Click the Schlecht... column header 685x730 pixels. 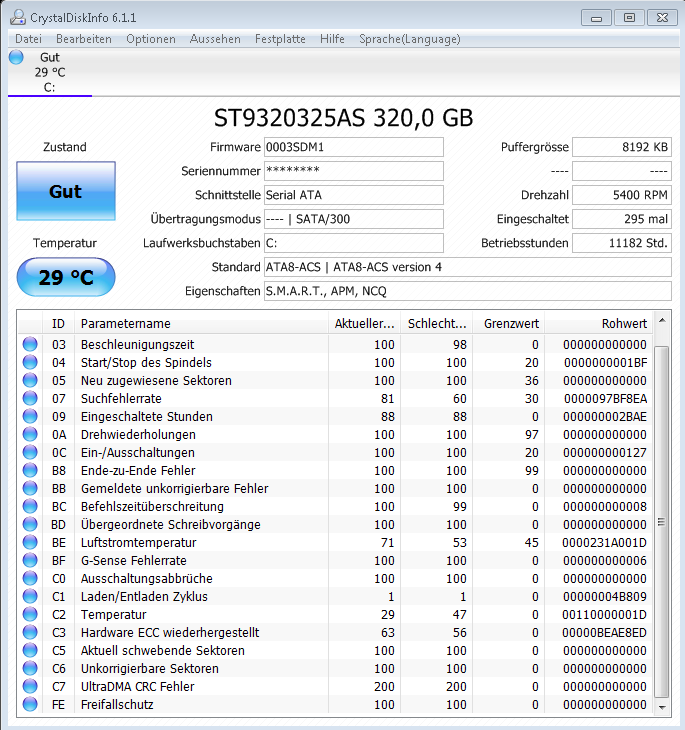point(437,324)
